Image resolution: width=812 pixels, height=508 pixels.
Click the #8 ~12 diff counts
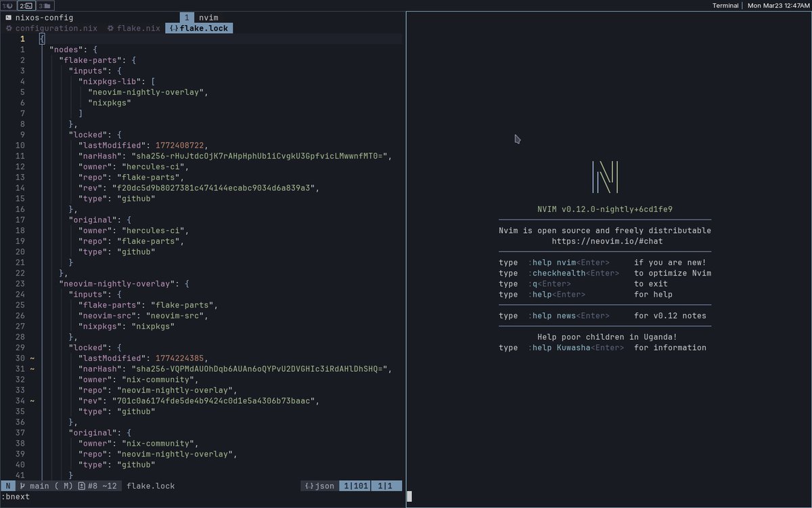[x=102, y=486]
